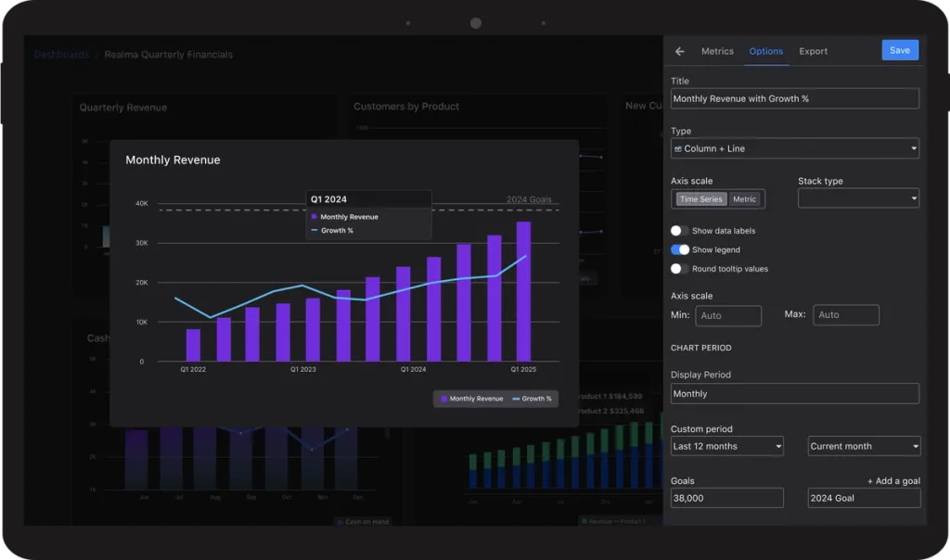Click the Goals label

pyautogui.click(x=682, y=480)
